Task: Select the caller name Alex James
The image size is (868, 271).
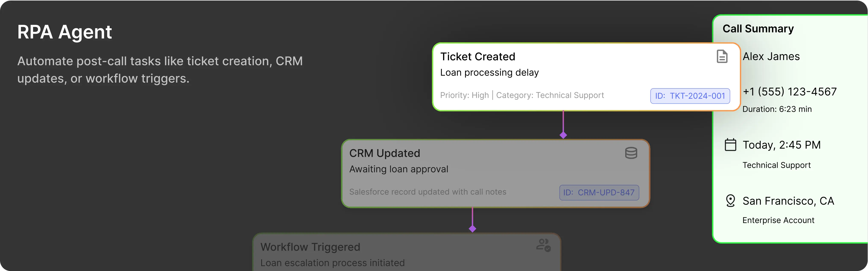Action: coord(771,57)
